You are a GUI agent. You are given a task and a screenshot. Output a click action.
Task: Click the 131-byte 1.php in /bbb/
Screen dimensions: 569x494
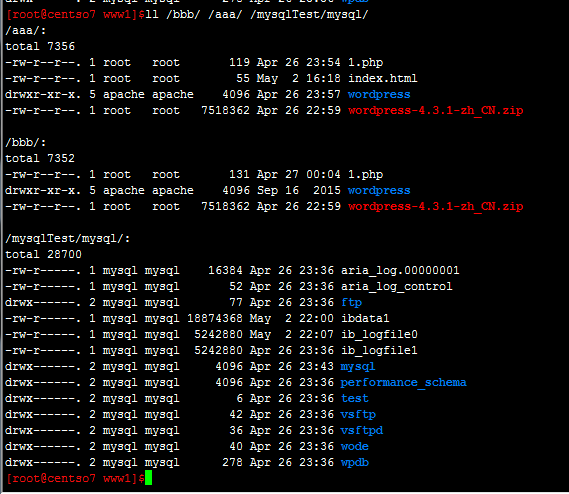point(365,175)
